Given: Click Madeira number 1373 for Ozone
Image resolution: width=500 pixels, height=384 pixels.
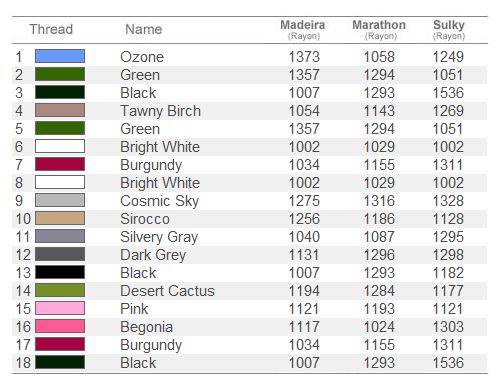Looking at the screenshot, I should click(304, 57).
